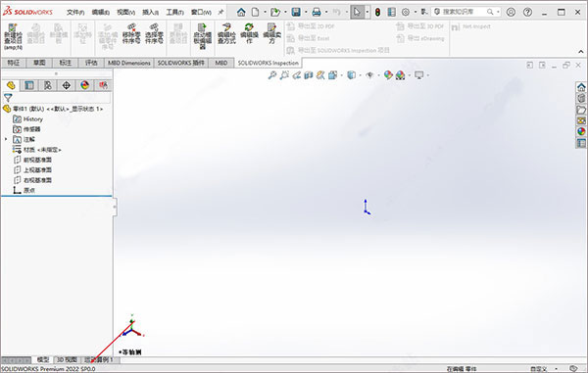588x373 pixels.
Task: Expand the Annotations tree node arrow
Action: click(6, 139)
